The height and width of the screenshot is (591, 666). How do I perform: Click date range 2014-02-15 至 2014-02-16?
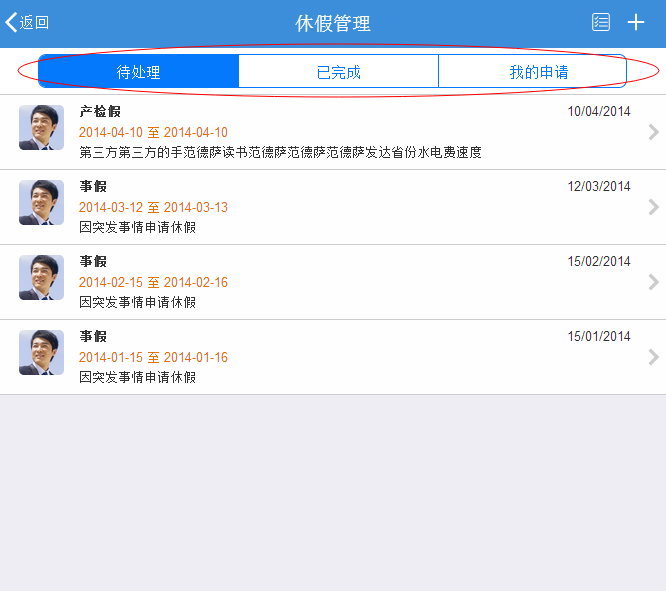point(153,282)
